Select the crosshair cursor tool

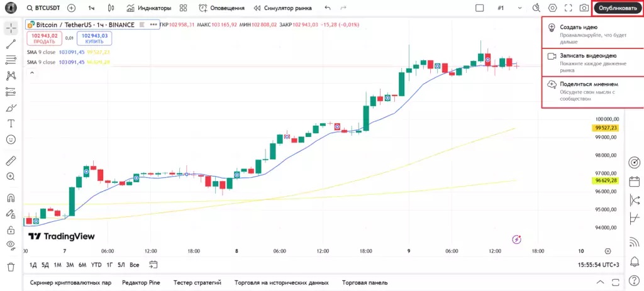[x=11, y=28]
